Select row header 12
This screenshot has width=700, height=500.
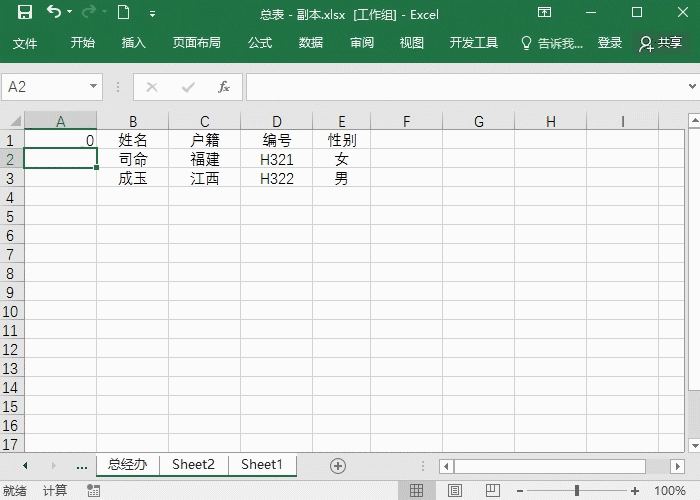[12, 350]
